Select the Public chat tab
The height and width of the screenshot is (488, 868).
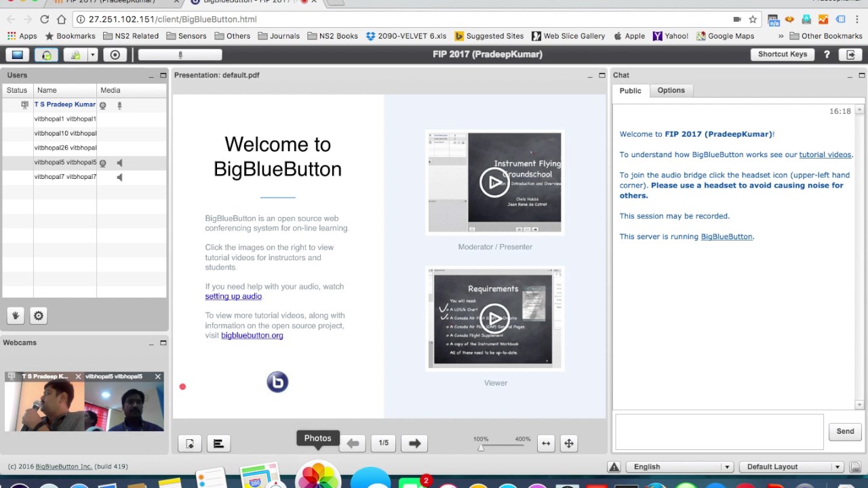click(630, 90)
